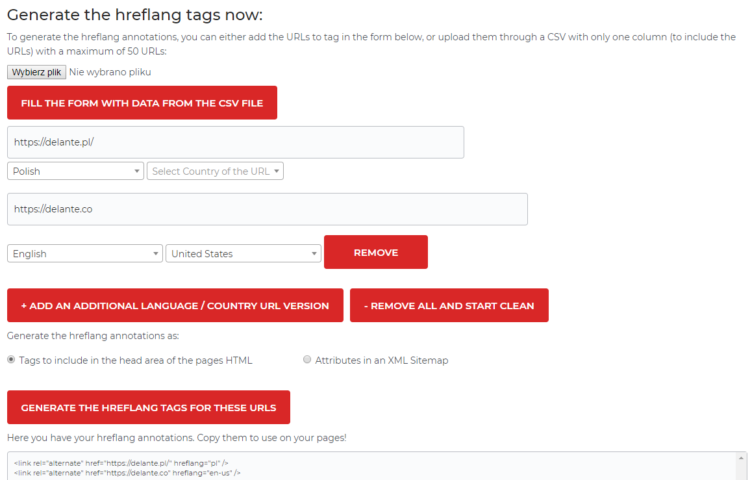The width and height of the screenshot is (750, 480).
Task: Choose the XML Sitemap attributes radio button
Action: click(307, 360)
